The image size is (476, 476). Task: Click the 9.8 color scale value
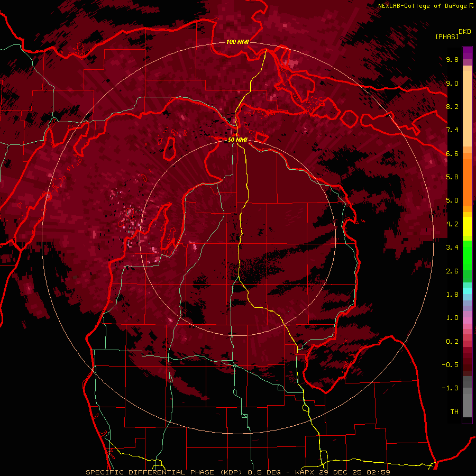click(452, 60)
